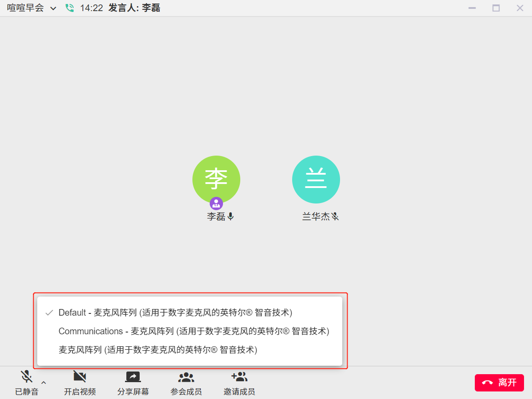Click the green call status phone icon
Screen dimensions: 532x399
click(70, 8)
